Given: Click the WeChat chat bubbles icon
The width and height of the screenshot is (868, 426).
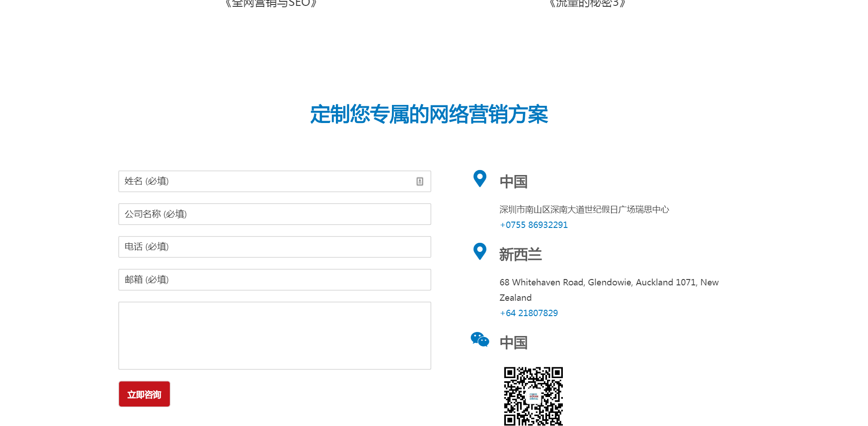Looking at the screenshot, I should click(480, 340).
